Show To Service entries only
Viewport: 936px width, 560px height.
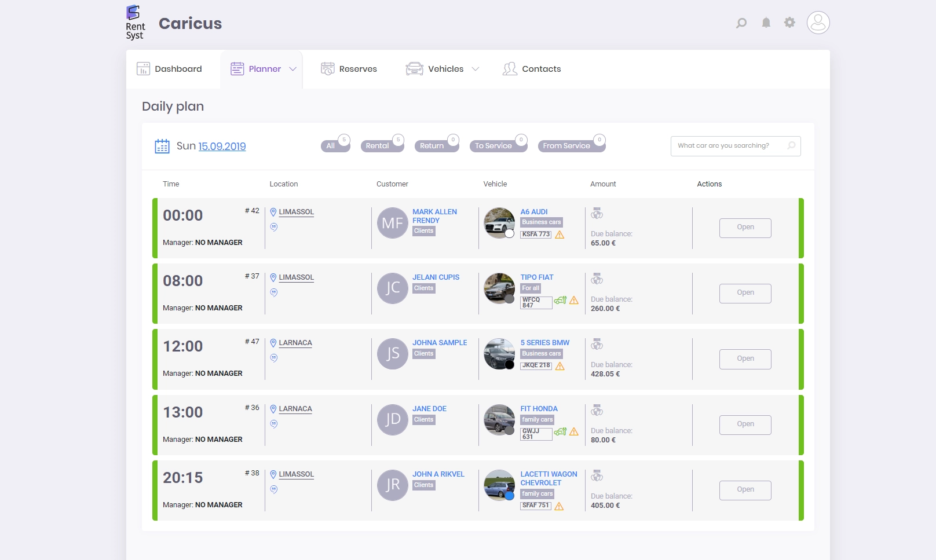pyautogui.click(x=493, y=146)
